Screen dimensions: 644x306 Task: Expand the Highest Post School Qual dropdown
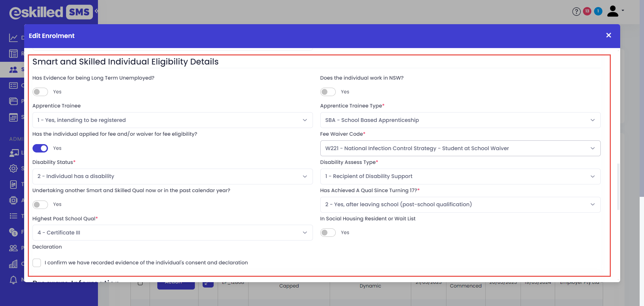tap(172, 233)
